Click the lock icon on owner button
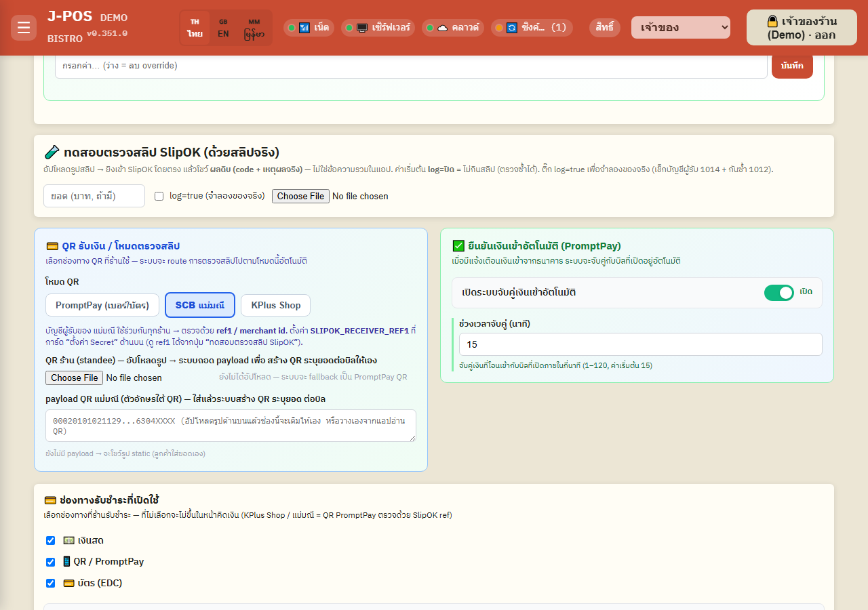868x610 pixels. [772, 21]
